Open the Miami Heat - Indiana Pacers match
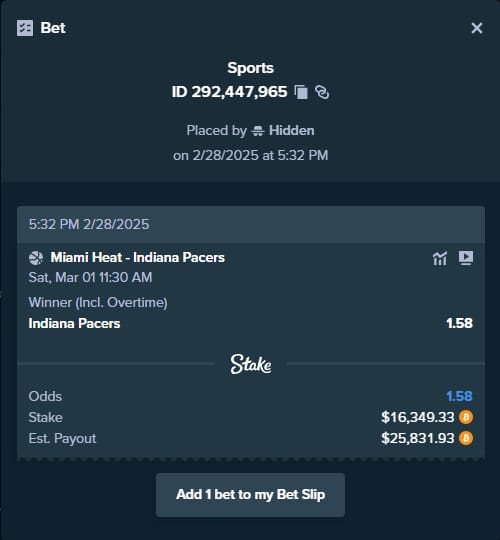This screenshot has width=500, height=540. point(138,258)
